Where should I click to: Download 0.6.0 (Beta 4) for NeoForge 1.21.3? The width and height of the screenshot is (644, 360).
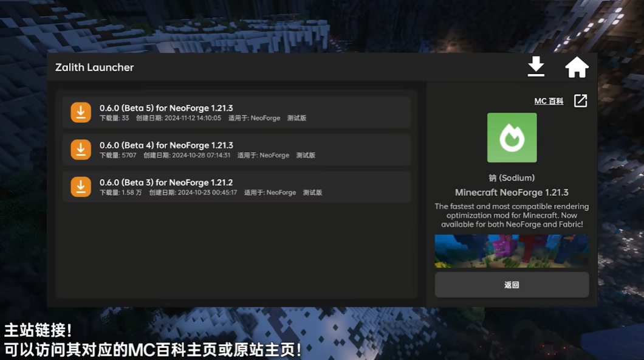coord(81,150)
